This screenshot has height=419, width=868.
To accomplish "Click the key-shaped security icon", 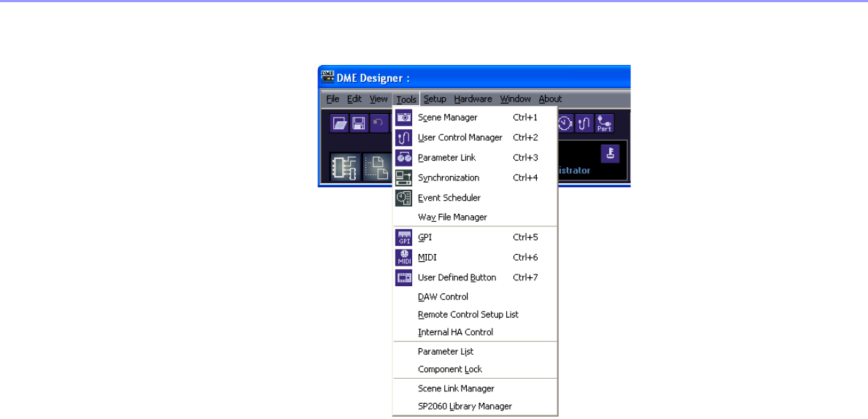I will click(x=610, y=154).
